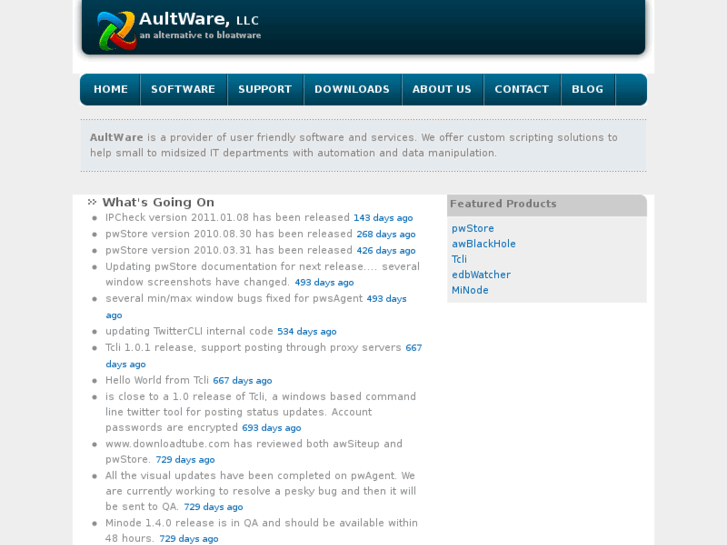The image size is (727, 545).
Task: Click 'pwStore version 2010.08.30 has been released' text
Action: coord(229,234)
